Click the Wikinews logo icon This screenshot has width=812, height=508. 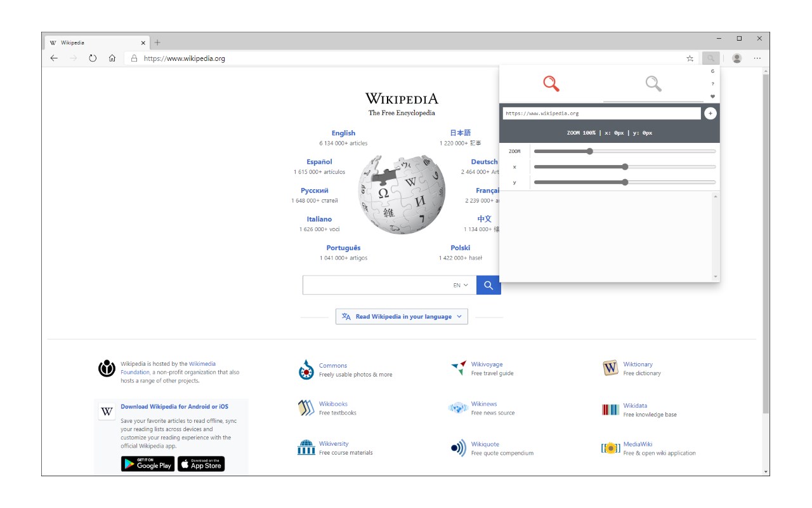pos(458,408)
